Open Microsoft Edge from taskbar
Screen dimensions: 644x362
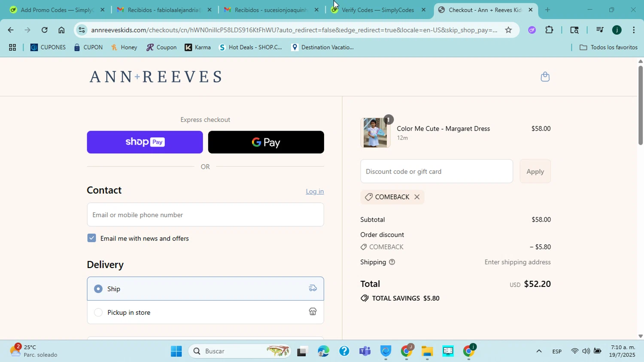click(x=323, y=352)
